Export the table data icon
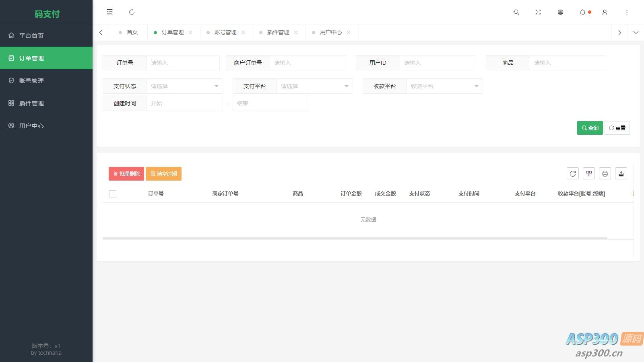644x362 pixels. pyautogui.click(x=621, y=174)
